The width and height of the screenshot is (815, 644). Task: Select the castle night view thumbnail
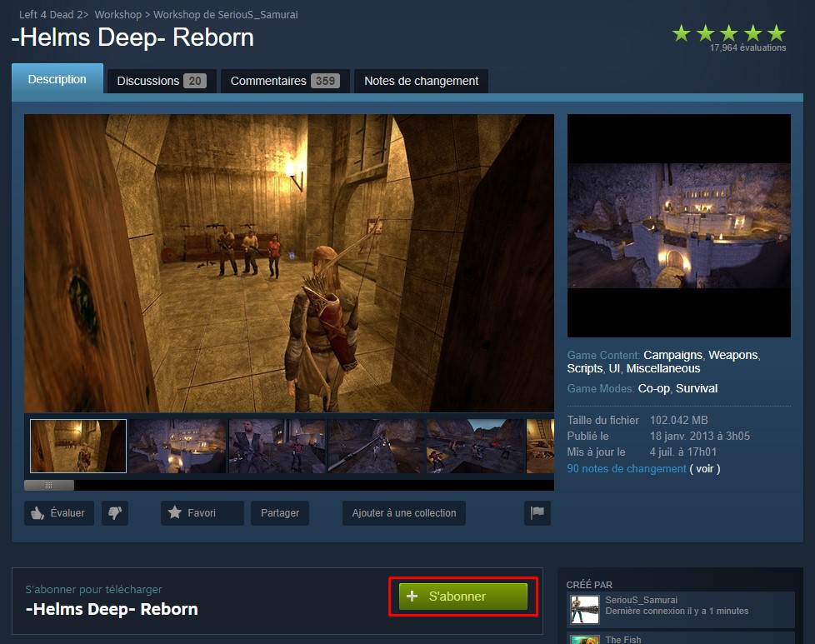tap(177, 446)
